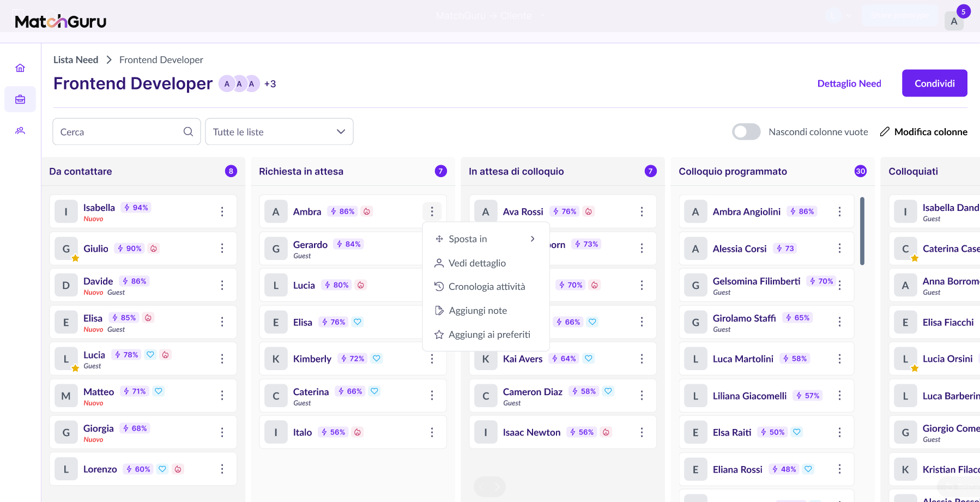Viewport: 980px width, 502px height.
Task: Open three-dot menu for Ava Rossi card
Action: coord(642,211)
